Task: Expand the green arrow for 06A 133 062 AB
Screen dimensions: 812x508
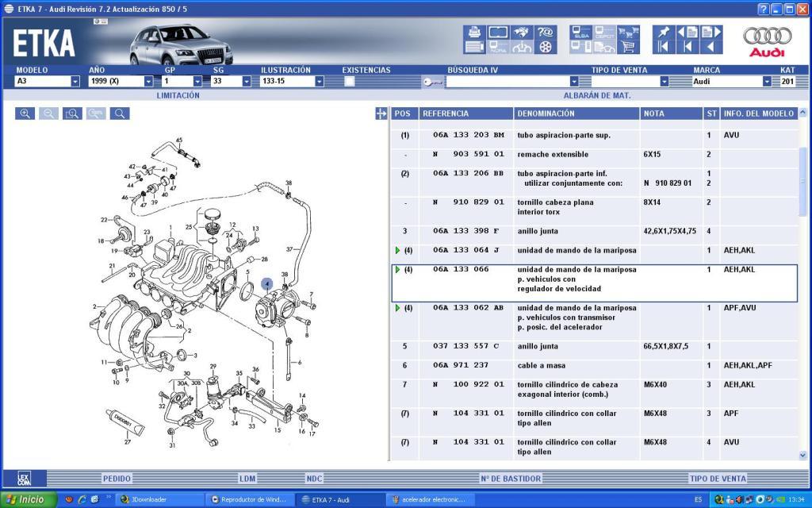Action: (x=397, y=308)
